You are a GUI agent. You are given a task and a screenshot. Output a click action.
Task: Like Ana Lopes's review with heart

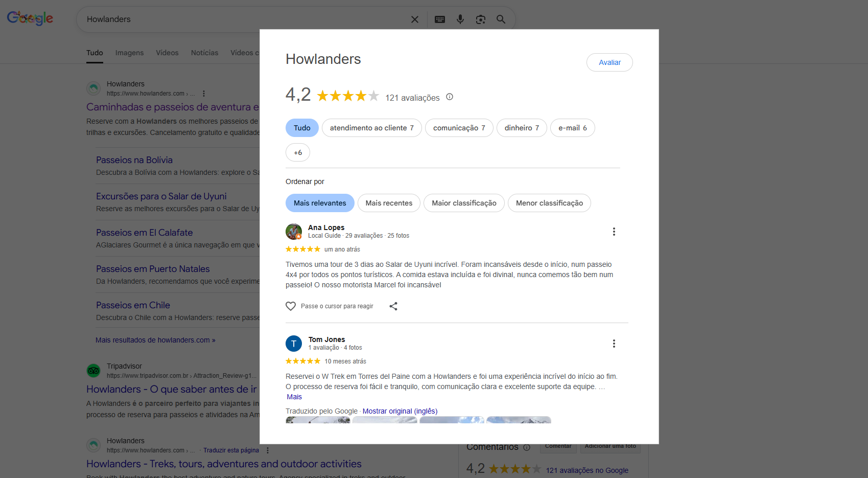click(x=291, y=306)
